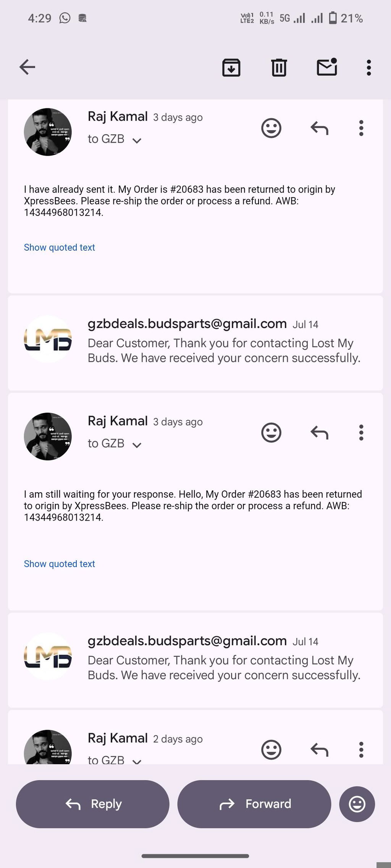
Task: Expand recipient details of first message
Action: [115, 139]
